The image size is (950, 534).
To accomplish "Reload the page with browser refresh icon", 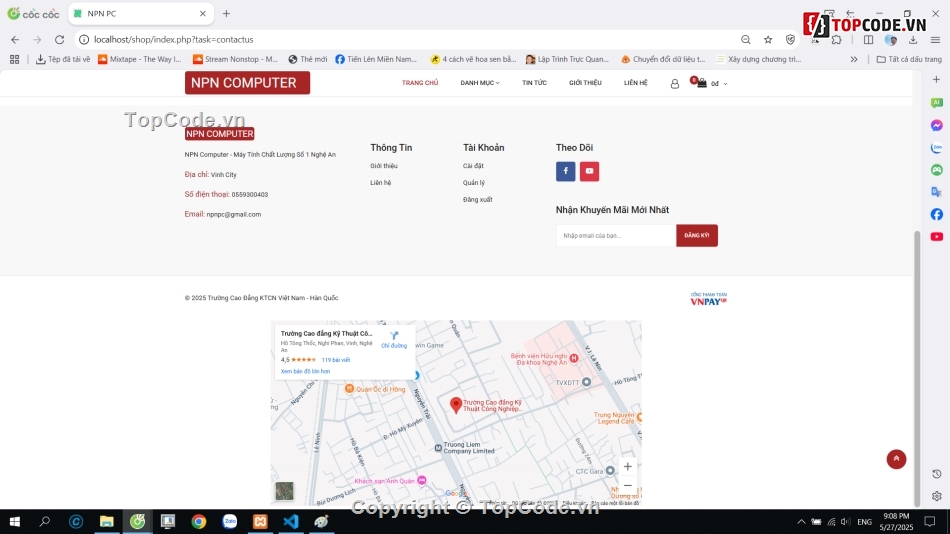I will tap(59, 39).
